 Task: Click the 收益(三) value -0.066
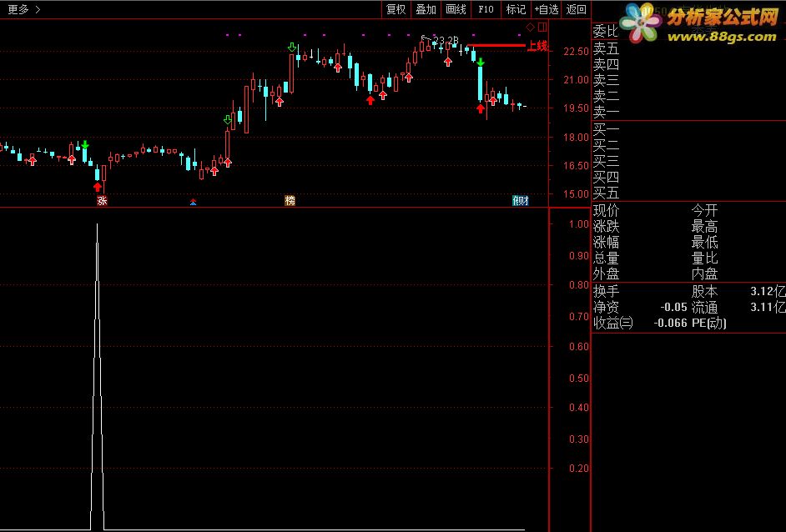670,323
